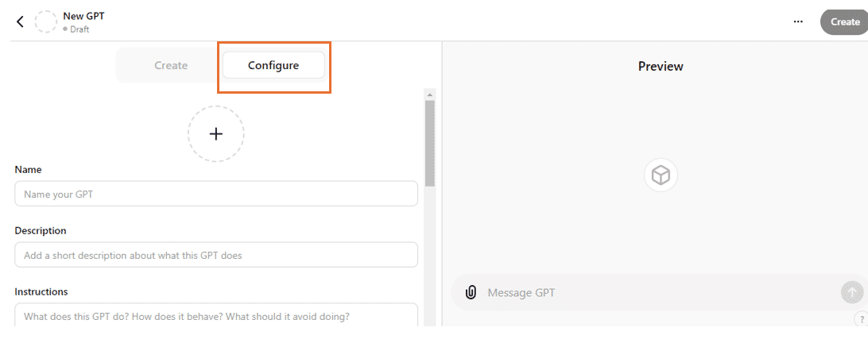
Task: Click the scrollbar up arrow
Action: (x=430, y=94)
